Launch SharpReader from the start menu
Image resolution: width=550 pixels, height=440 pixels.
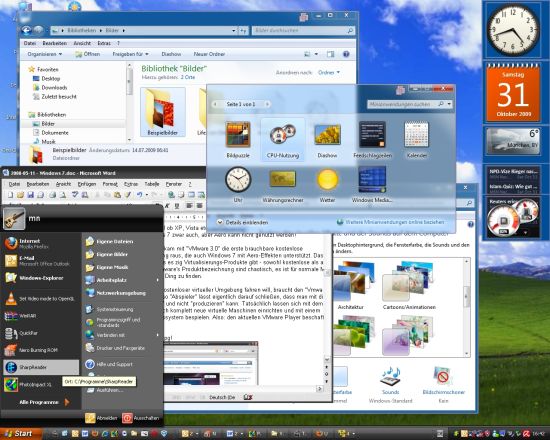coord(41,367)
